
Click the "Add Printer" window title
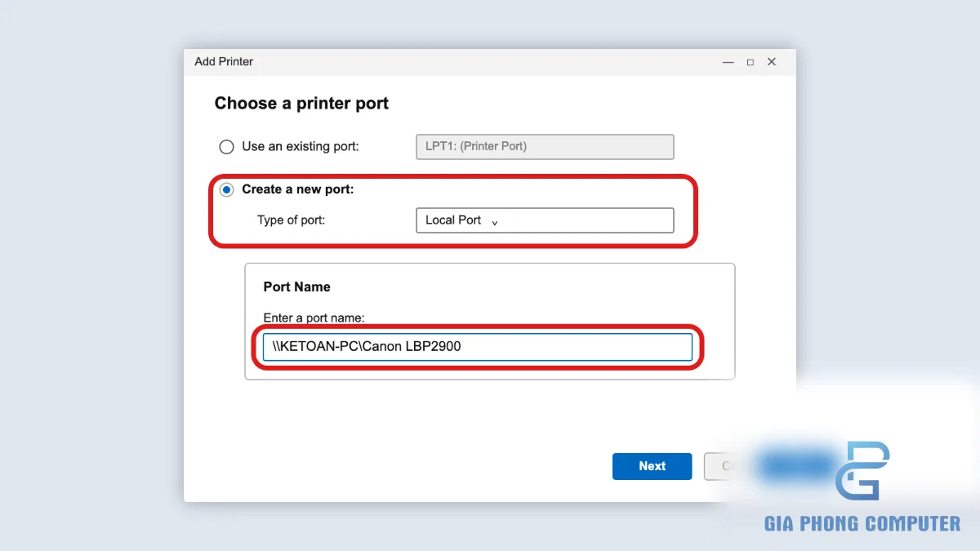tap(224, 62)
